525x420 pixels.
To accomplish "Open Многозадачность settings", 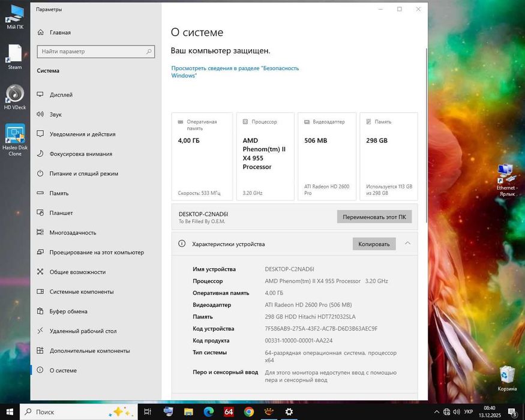I will click(x=73, y=232).
